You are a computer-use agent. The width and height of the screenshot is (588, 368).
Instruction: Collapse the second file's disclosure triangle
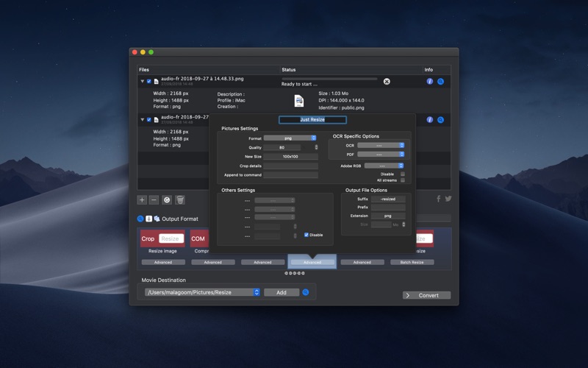coord(142,119)
